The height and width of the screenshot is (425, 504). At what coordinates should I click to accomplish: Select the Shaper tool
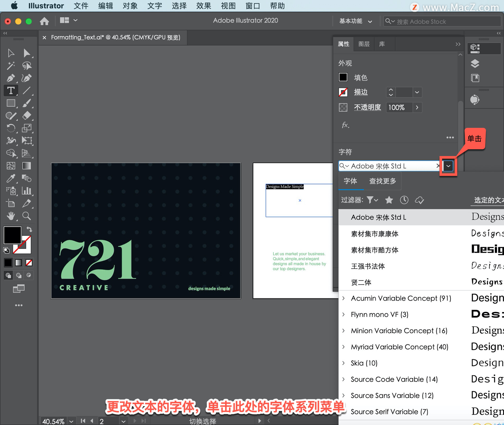pos(11,116)
